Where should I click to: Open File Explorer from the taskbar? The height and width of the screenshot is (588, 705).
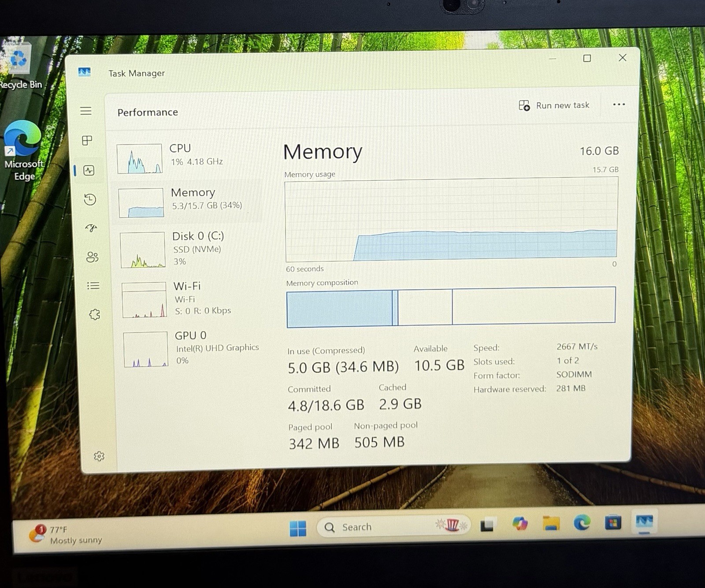(x=551, y=523)
